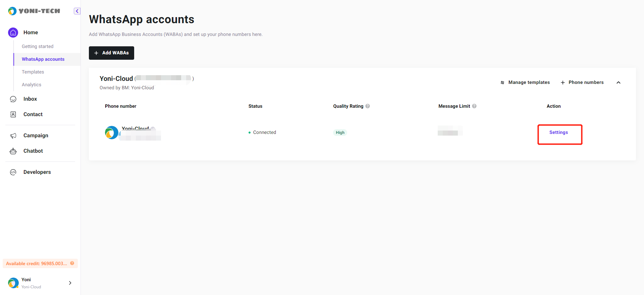Select WhatsApp accounts in sidebar

pos(43,59)
